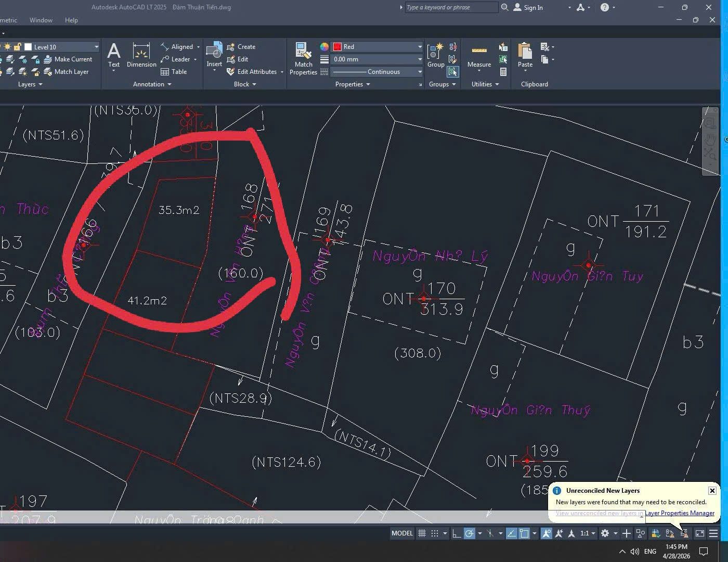Click the ENG language indicator

(x=650, y=552)
